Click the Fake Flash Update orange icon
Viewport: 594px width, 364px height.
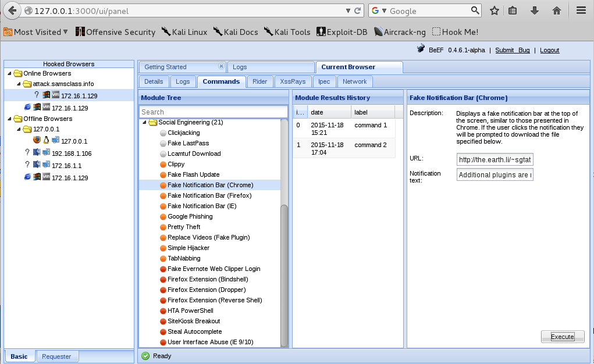point(163,174)
